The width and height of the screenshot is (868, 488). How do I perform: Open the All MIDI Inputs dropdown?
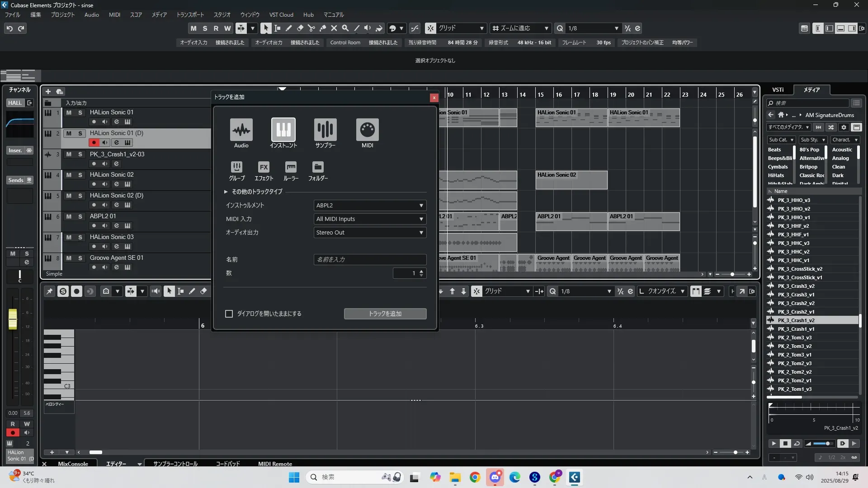(x=369, y=219)
